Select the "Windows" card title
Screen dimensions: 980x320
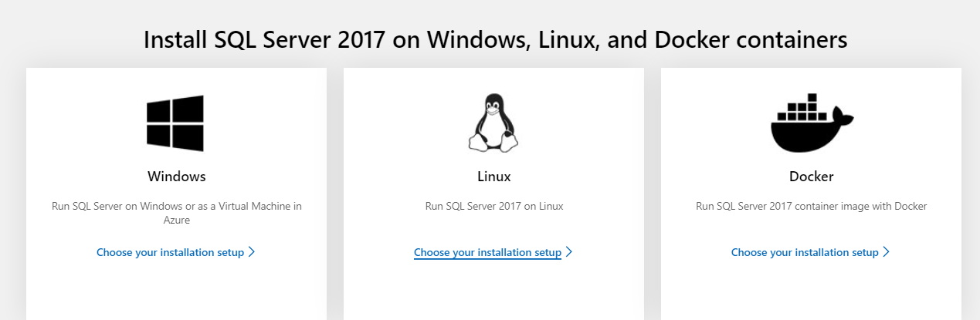click(177, 177)
